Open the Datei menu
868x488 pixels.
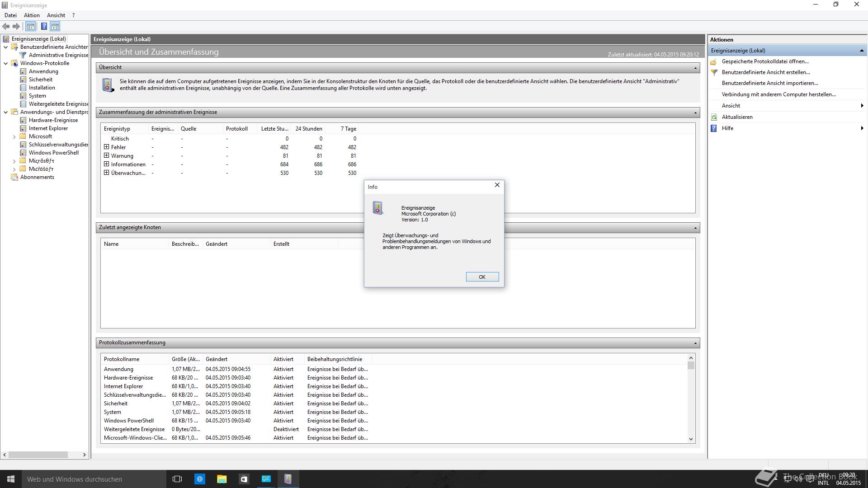tap(10, 15)
